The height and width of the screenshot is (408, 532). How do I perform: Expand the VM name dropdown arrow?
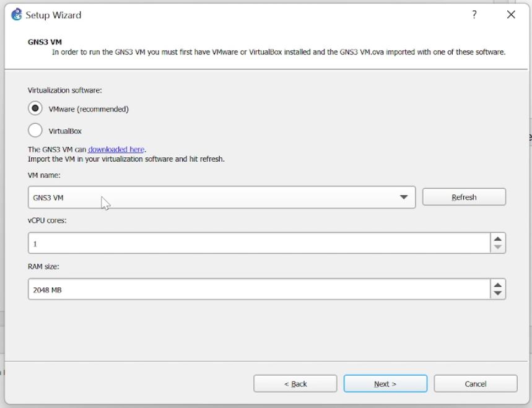pos(403,197)
